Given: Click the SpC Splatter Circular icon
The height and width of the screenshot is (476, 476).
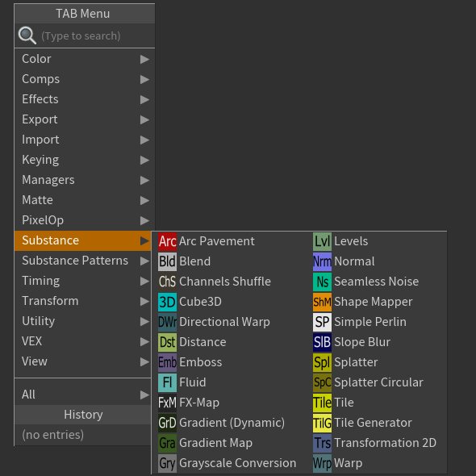Looking at the screenshot, I should click(323, 382).
